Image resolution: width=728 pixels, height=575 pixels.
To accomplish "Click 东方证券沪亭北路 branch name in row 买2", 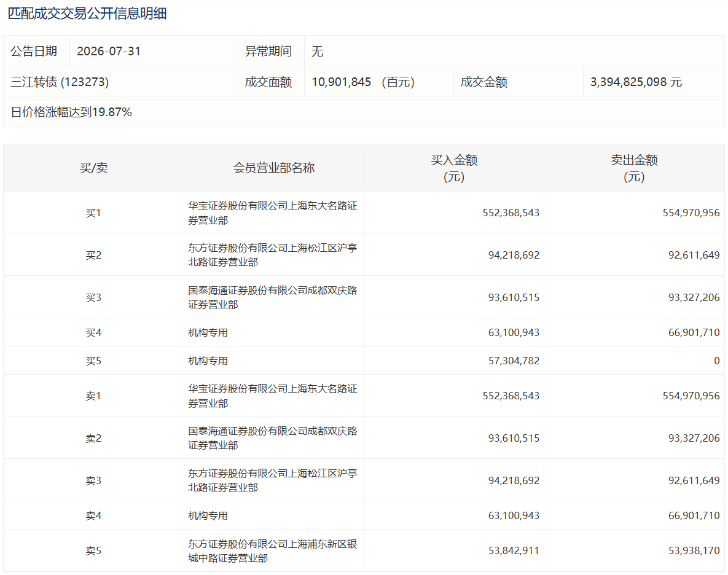I will point(273,255).
